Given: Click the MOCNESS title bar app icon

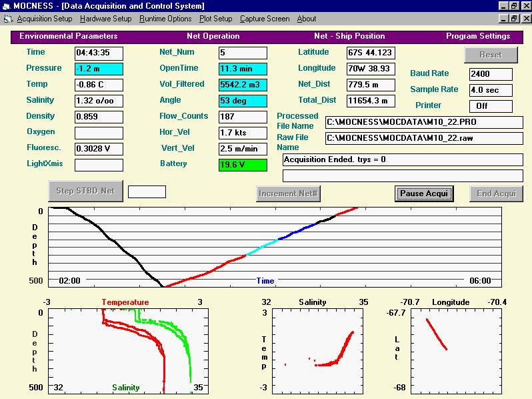Looking at the screenshot, I should (x=6, y=6).
